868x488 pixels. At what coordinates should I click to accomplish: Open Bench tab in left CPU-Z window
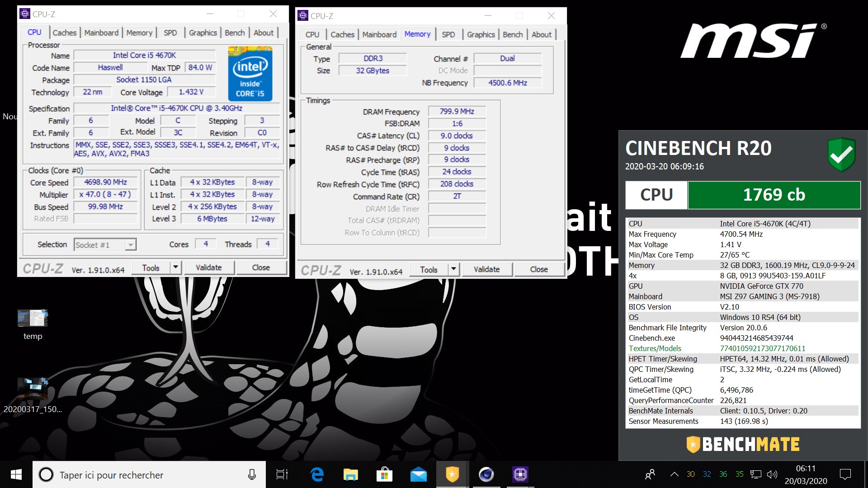click(235, 33)
